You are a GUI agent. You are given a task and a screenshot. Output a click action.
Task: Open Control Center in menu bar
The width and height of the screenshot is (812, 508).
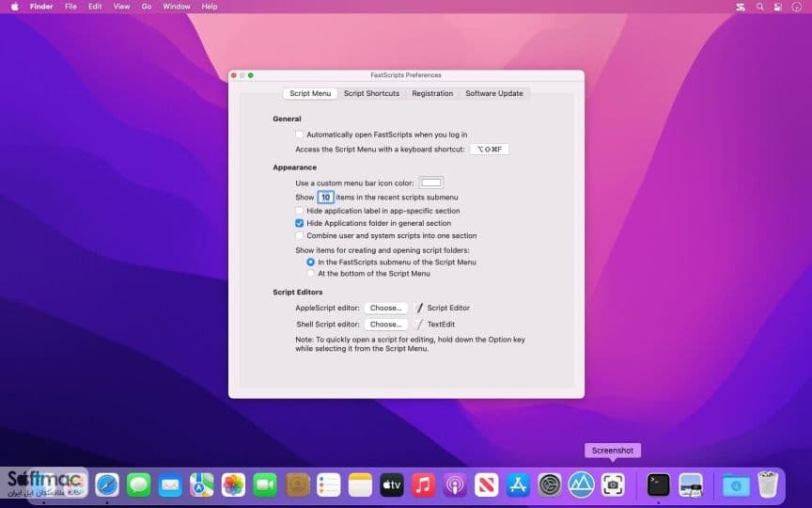[778, 7]
